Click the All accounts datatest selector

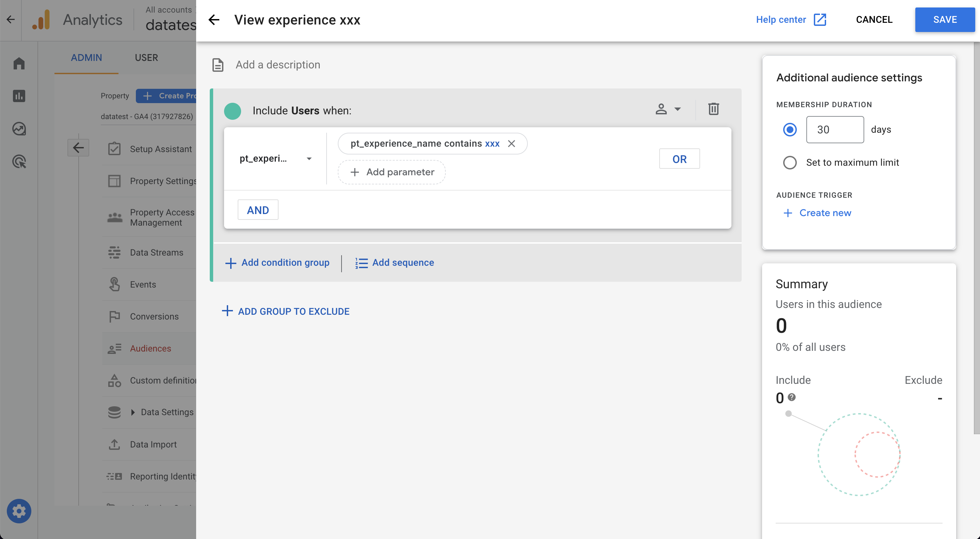point(171,20)
